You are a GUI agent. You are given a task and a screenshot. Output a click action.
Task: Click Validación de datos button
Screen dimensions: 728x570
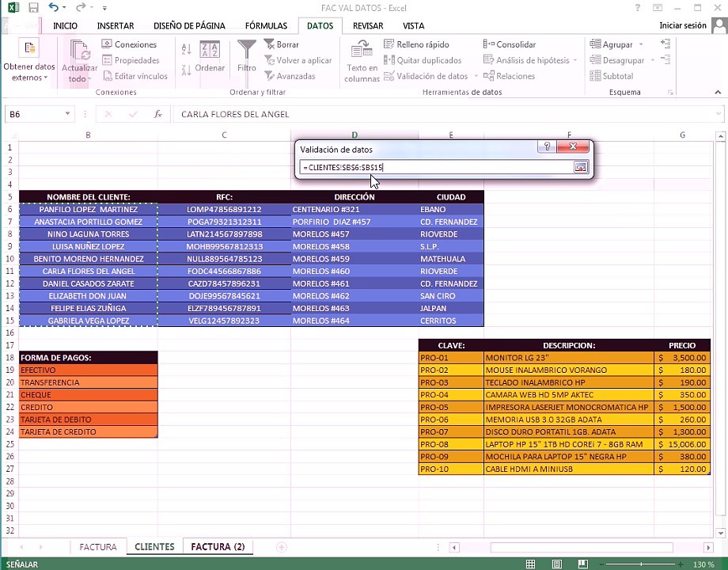426,76
